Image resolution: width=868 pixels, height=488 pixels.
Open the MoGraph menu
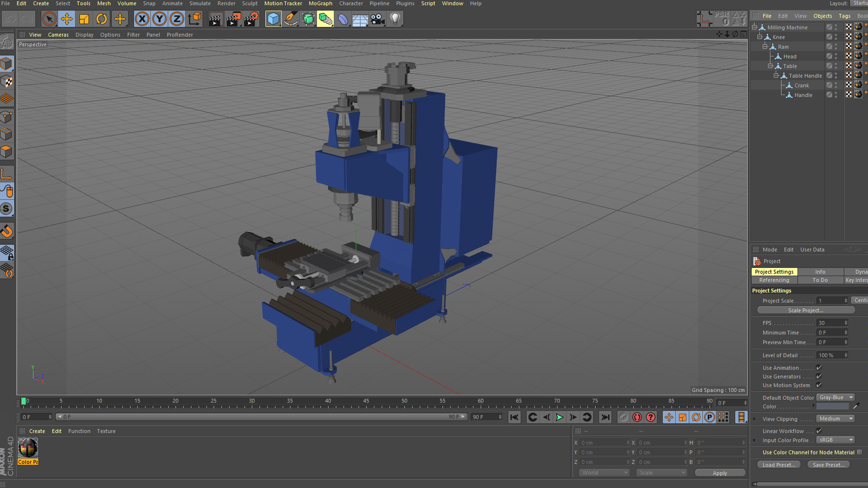coord(320,3)
